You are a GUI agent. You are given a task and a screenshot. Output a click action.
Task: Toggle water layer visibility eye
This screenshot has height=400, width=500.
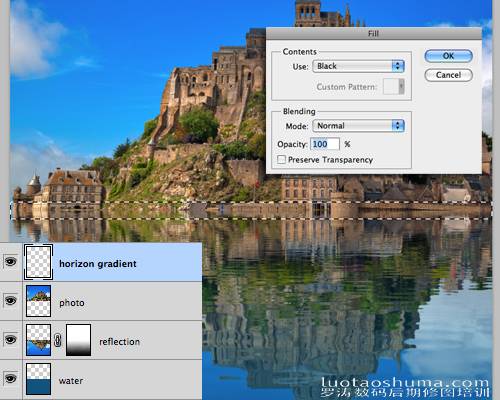pyautogui.click(x=10, y=379)
